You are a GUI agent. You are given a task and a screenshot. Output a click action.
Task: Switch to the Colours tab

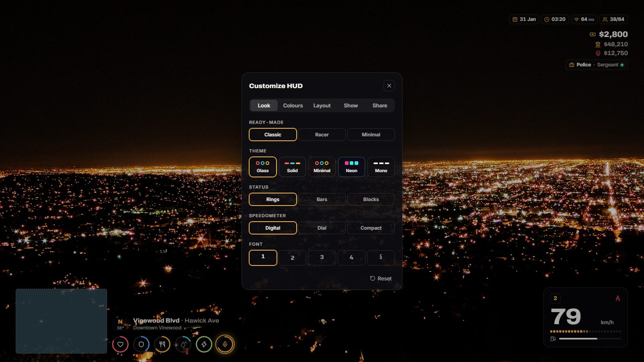coord(293,105)
